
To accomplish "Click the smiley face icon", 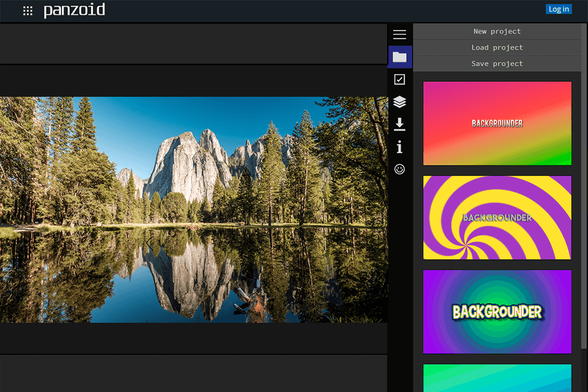I will click(399, 169).
